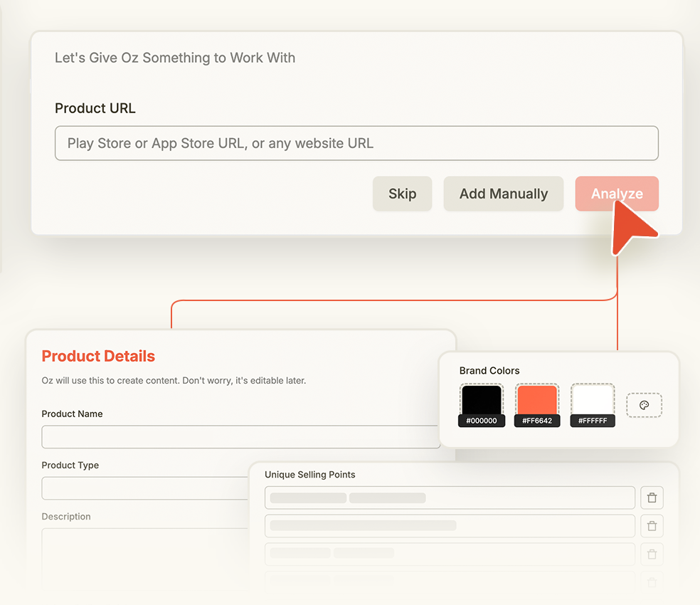Click the Product URL input field

pos(356,143)
